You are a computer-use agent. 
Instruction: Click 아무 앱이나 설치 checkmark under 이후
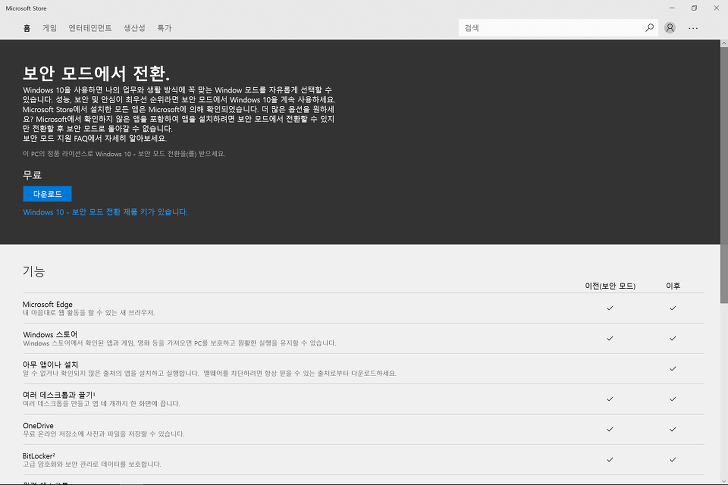[x=673, y=369]
